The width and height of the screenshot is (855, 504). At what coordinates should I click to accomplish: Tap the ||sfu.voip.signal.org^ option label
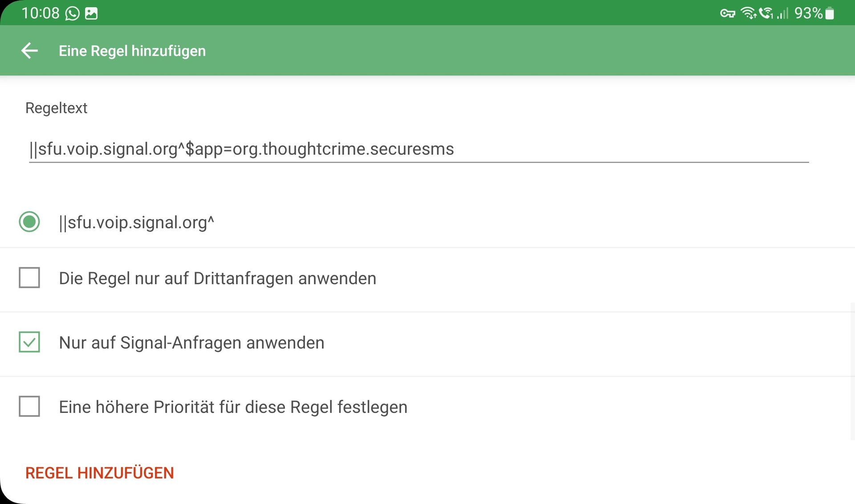[136, 222]
